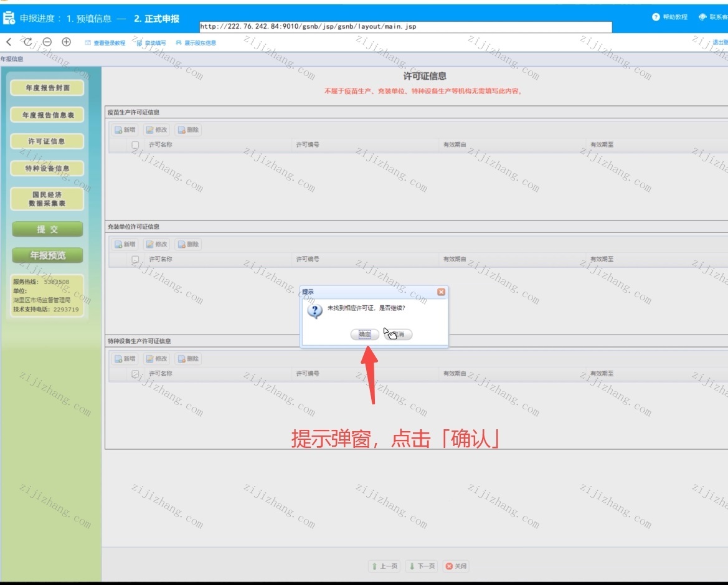Click 自动填写 in the toolbar
Screen dimensions: 728x585
tap(151, 43)
